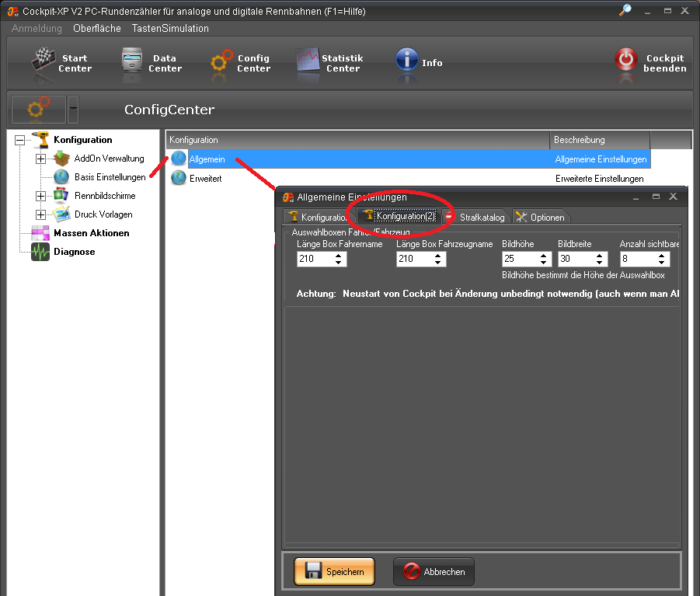
Task: Open the Anmeldung menu
Action: click(x=37, y=28)
